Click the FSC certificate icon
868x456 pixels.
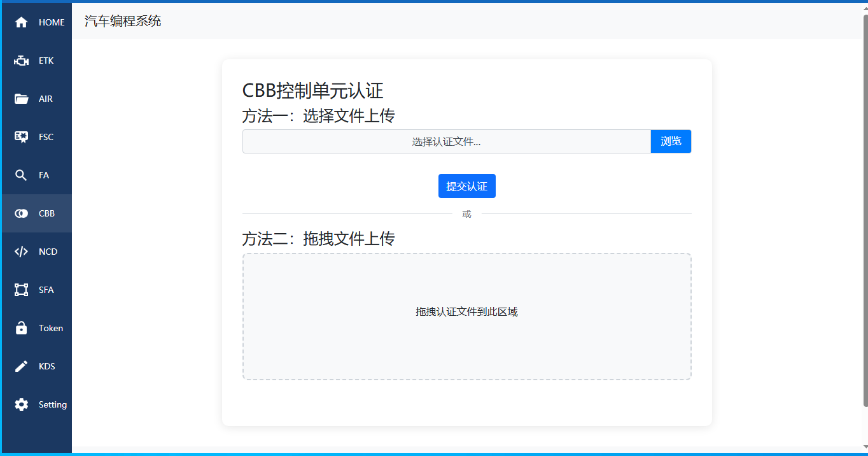[21, 137]
